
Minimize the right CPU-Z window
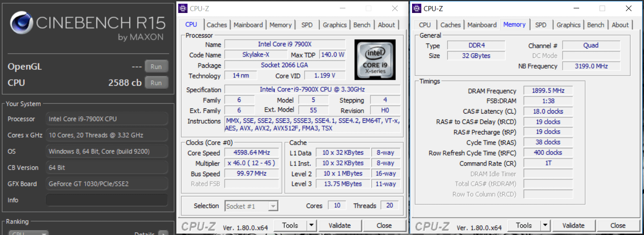click(x=576, y=8)
